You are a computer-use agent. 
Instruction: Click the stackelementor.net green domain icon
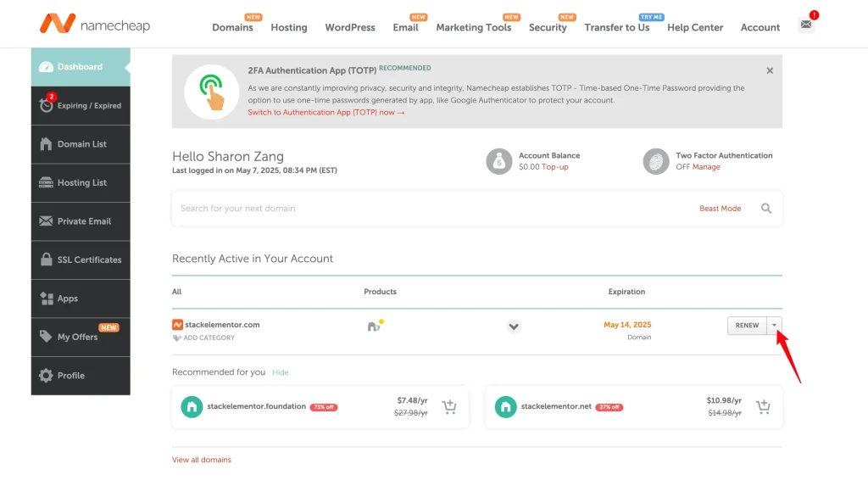(x=505, y=407)
